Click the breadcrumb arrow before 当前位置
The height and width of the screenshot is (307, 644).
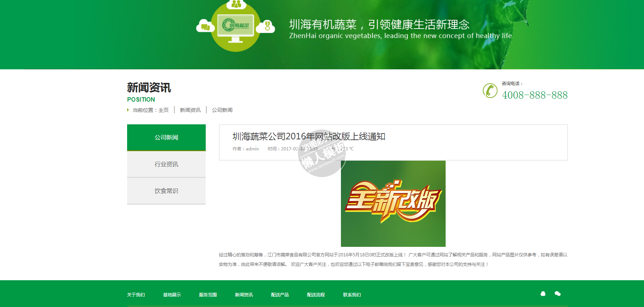point(128,110)
